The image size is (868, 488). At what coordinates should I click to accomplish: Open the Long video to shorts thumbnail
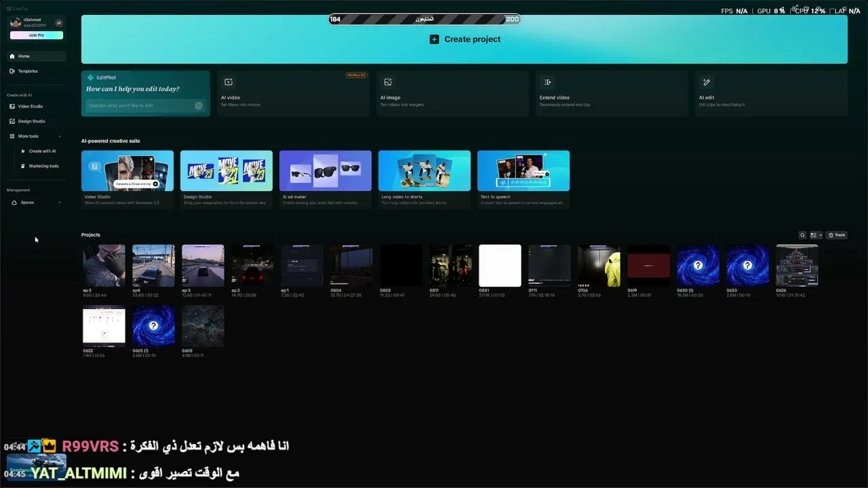tap(425, 171)
